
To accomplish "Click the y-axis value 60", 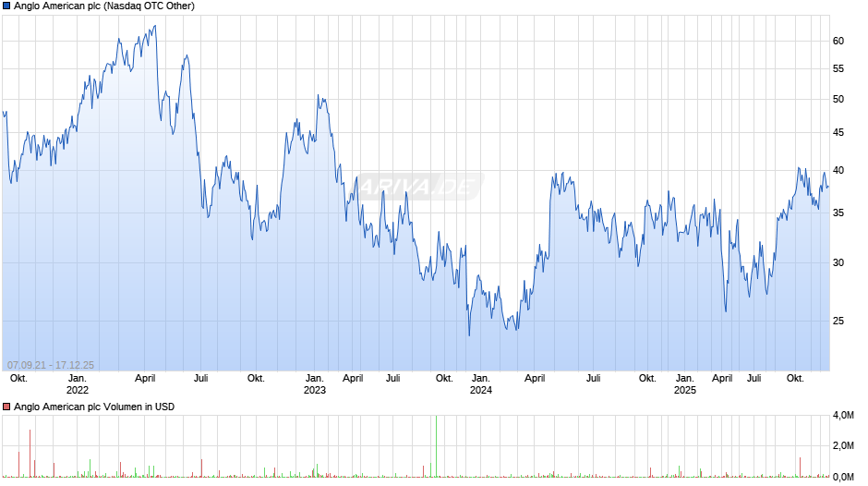I will (x=838, y=41).
